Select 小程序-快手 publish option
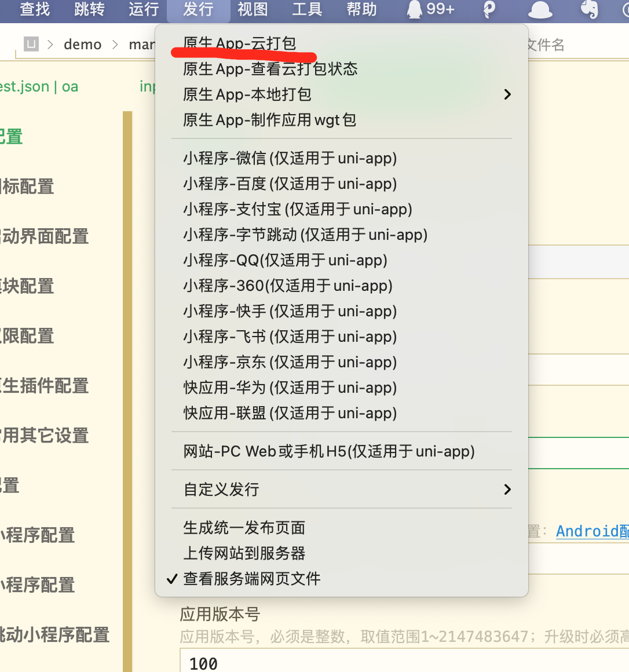Viewport: 629px width, 672px height. 342,311
